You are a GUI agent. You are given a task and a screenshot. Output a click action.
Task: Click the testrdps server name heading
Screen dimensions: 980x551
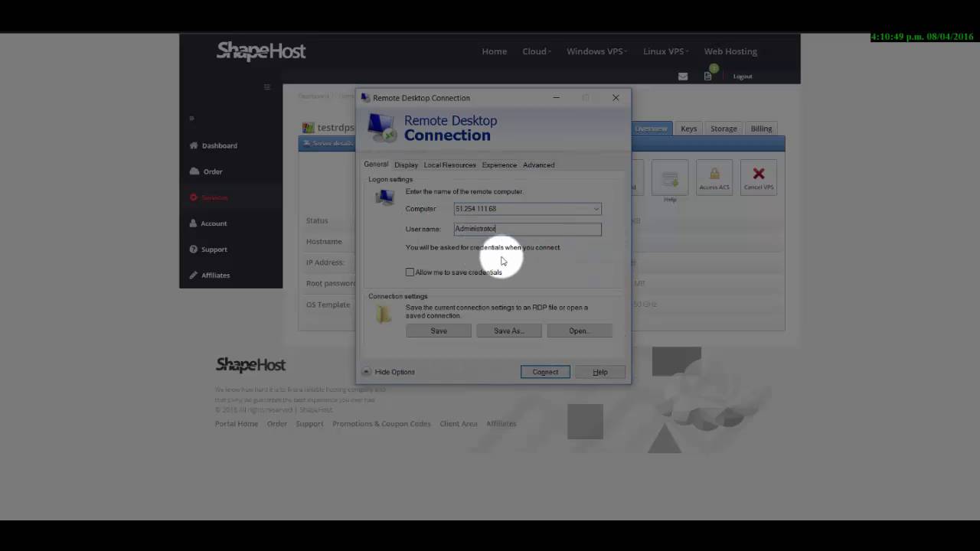click(x=335, y=128)
